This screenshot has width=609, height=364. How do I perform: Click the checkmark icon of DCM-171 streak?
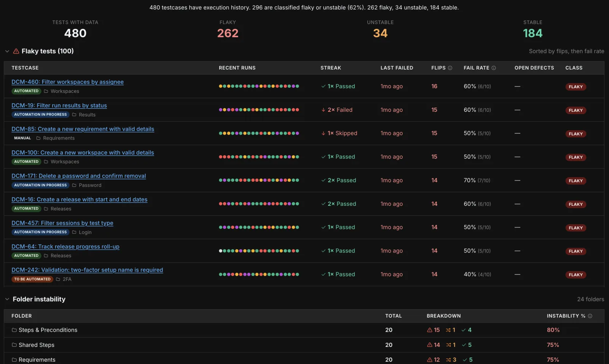(x=324, y=180)
